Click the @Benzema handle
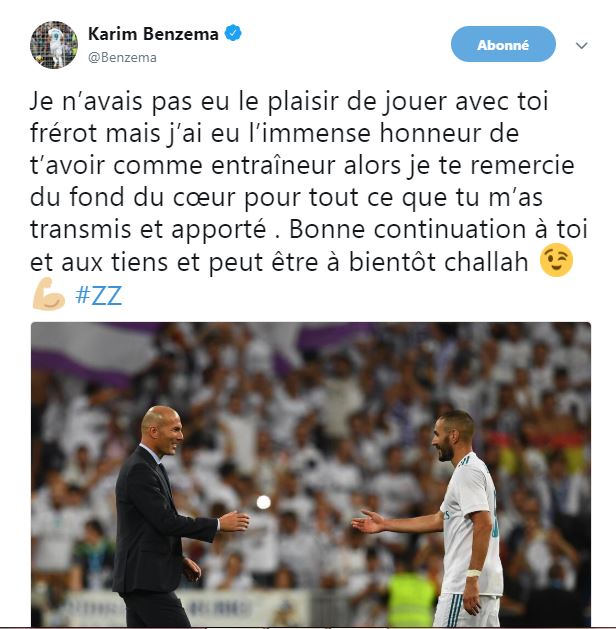Viewport: 616px width, 629px height. pyautogui.click(x=122, y=58)
